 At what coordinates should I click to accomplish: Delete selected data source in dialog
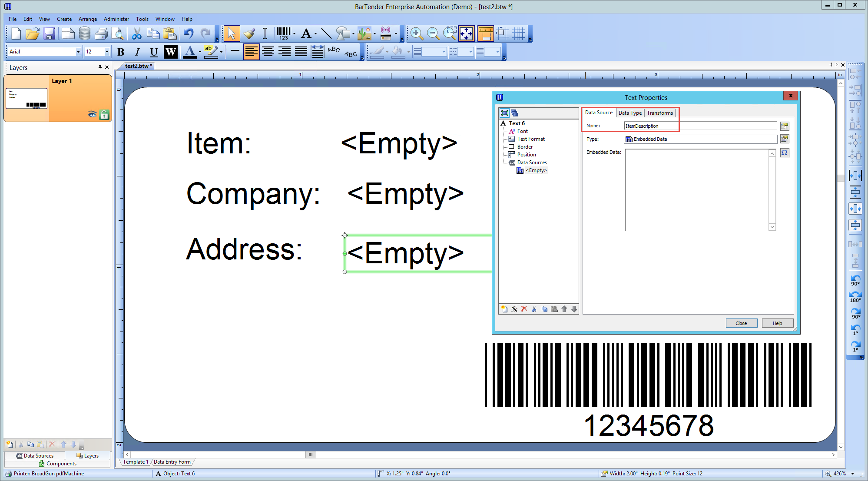(x=524, y=309)
